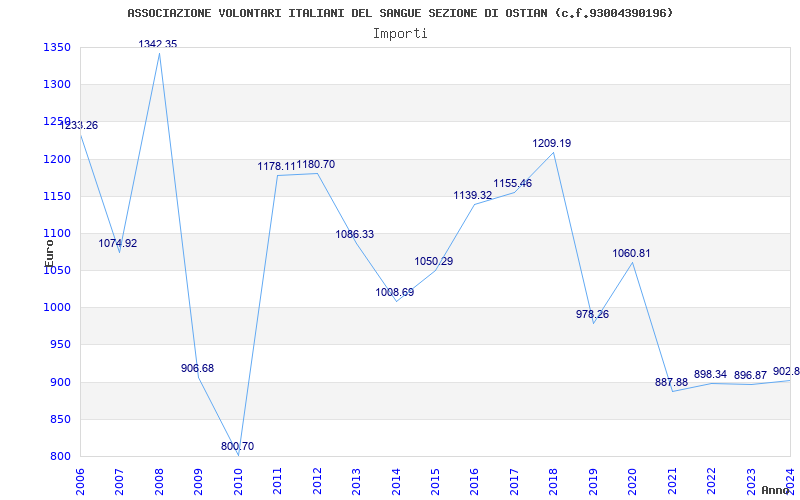This screenshot has height=500, width=800.
Task: Click the 1178.11 data label
Action: [x=277, y=166]
